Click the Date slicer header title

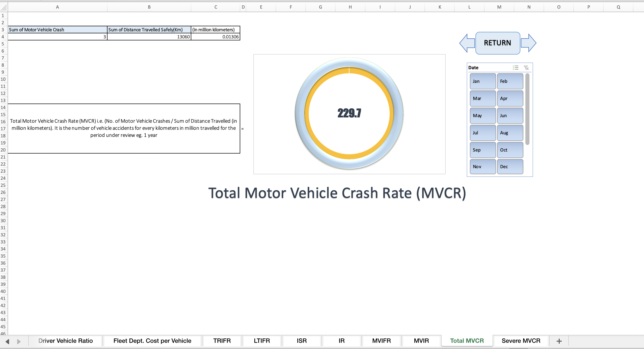point(473,68)
